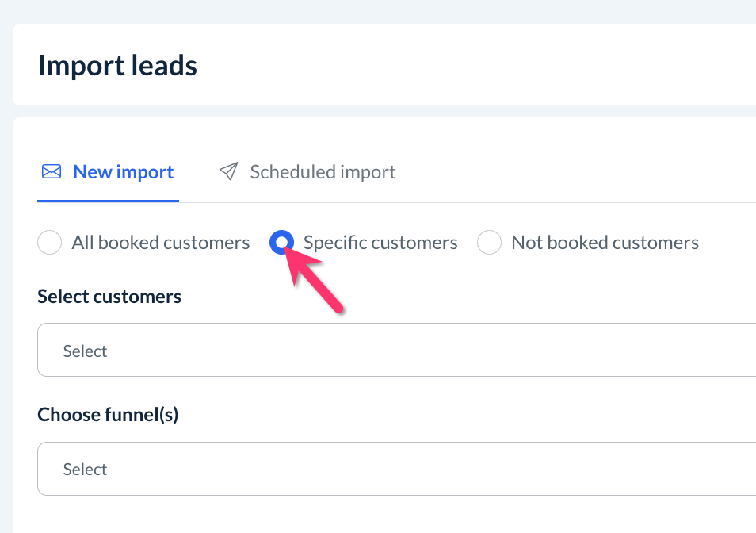Select the All booked customers radio button

click(x=49, y=243)
